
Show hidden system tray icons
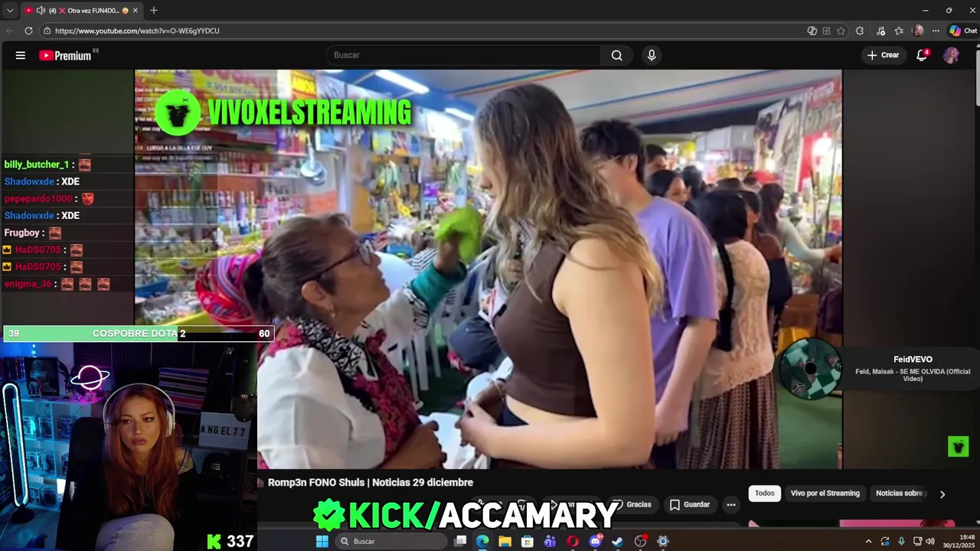(868, 541)
